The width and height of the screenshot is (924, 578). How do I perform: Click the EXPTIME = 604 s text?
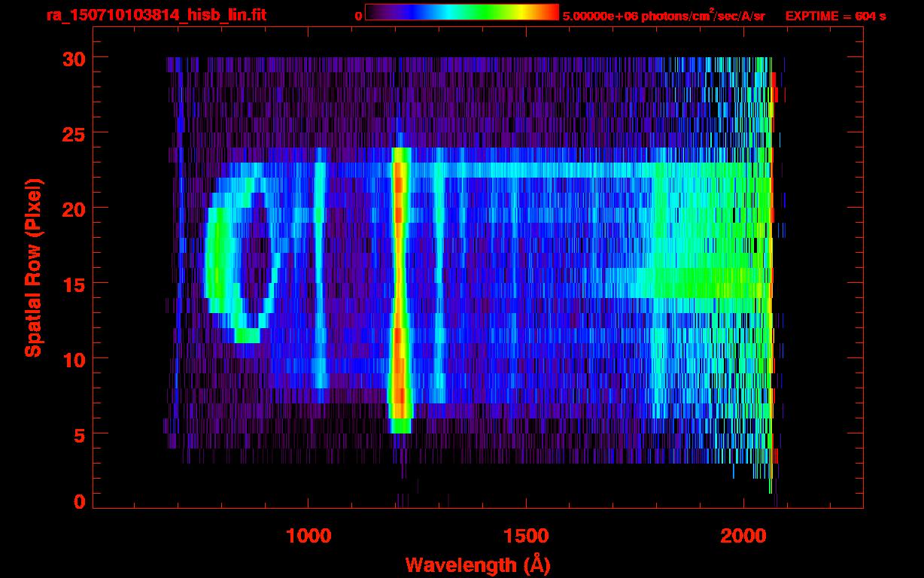tap(835, 16)
